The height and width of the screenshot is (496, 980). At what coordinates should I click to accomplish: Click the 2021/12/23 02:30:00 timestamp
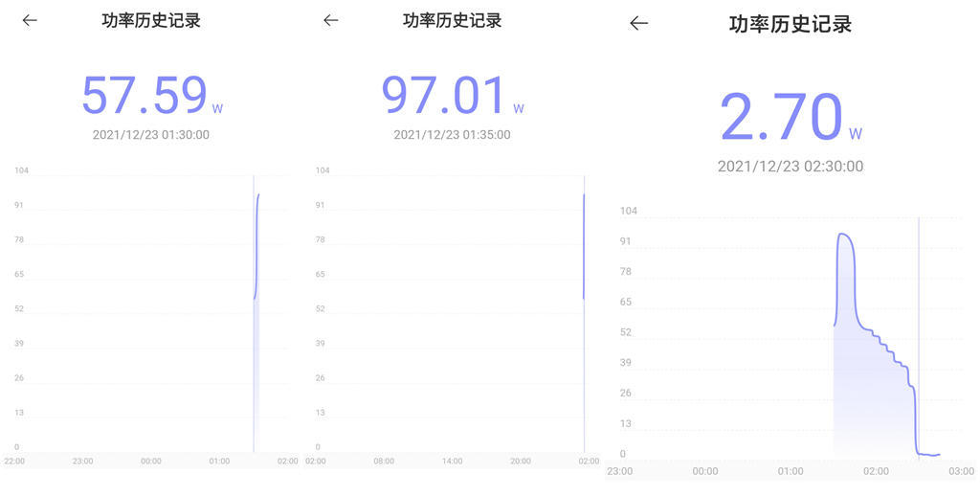[x=791, y=167]
